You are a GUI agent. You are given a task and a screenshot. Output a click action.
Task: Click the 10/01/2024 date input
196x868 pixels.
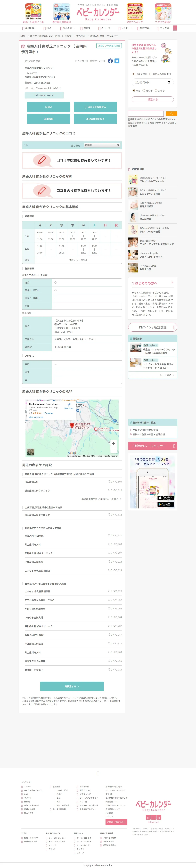(x=153, y=82)
